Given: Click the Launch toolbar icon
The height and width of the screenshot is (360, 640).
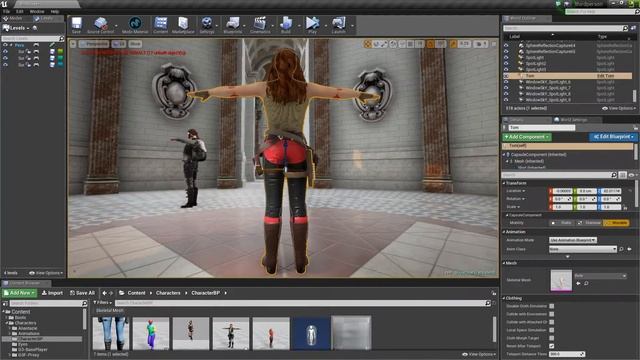Looking at the screenshot, I should coord(338,25).
